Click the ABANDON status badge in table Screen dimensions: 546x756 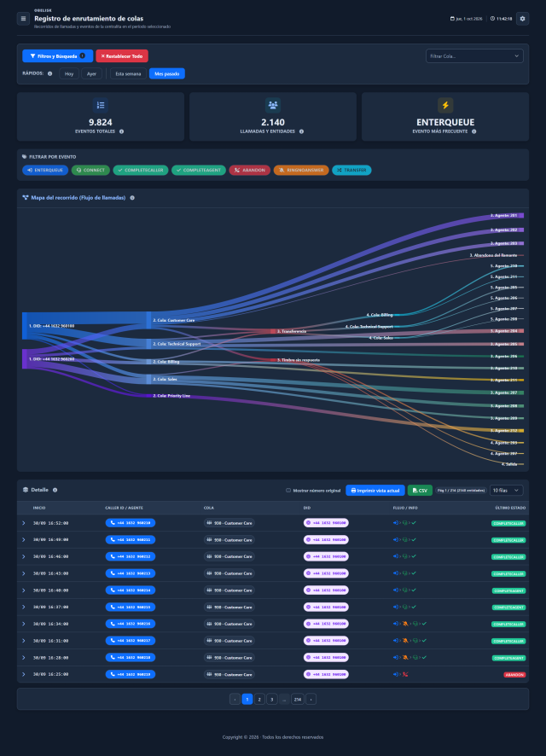pos(514,675)
